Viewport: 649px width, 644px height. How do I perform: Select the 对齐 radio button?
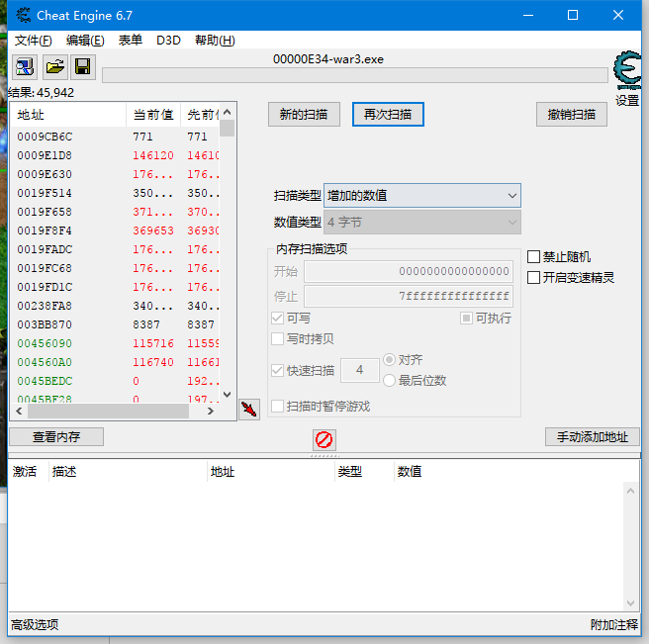coord(389,360)
